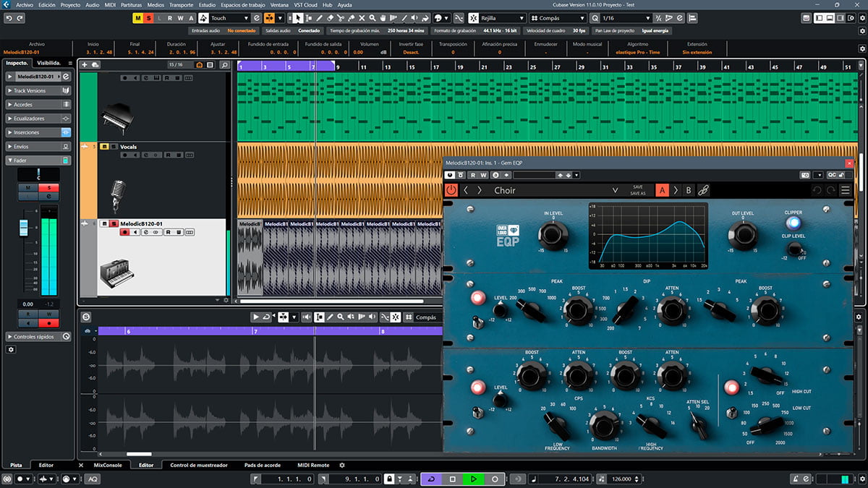This screenshot has height=488, width=868.
Task: Click the search magnifier icon in track list
Action: (225, 65)
